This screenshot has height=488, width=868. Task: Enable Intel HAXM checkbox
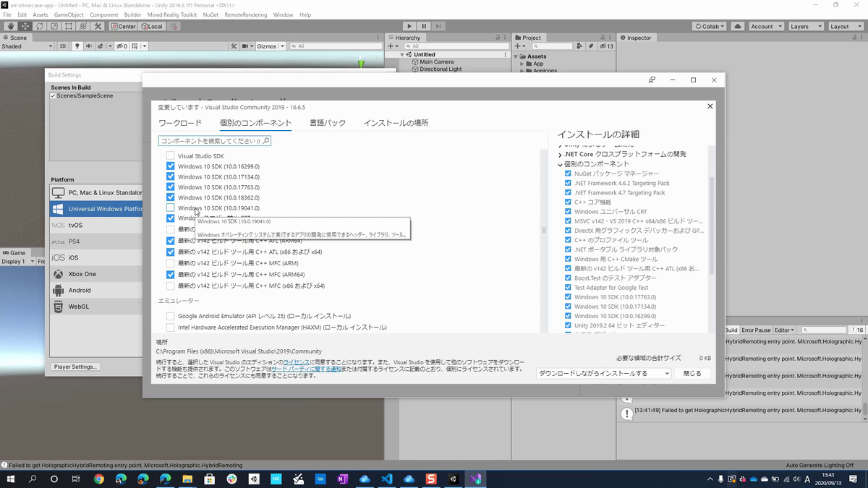coord(171,328)
